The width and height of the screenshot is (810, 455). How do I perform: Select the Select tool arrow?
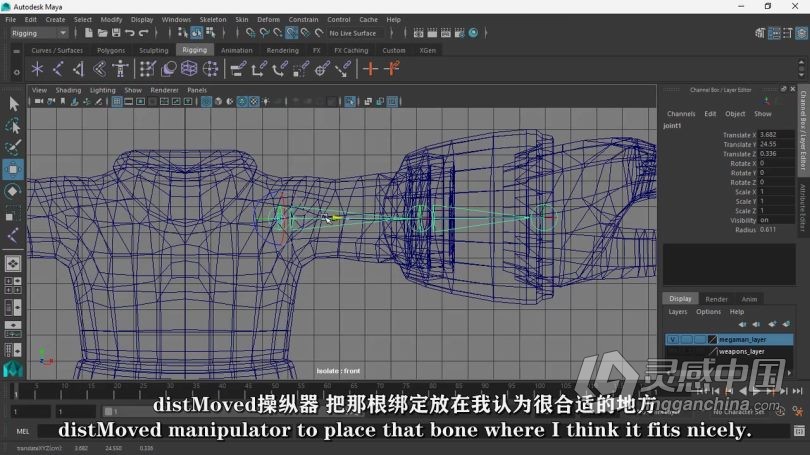(x=13, y=104)
